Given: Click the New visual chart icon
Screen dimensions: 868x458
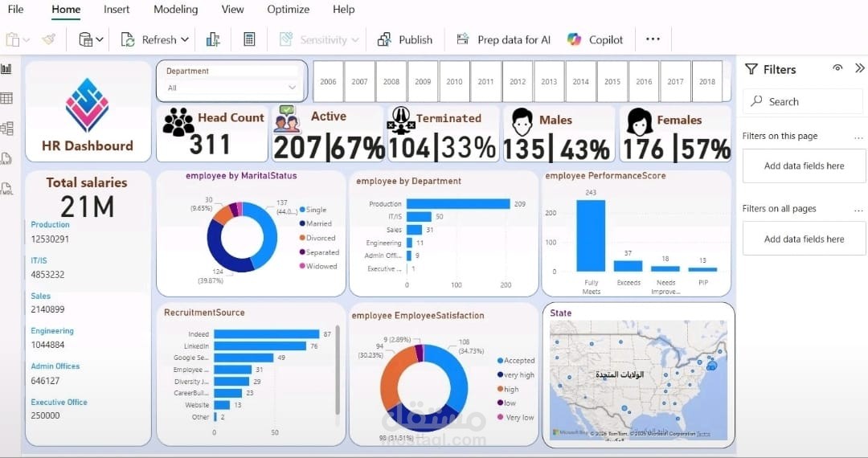Looking at the screenshot, I should pyautogui.click(x=213, y=40).
